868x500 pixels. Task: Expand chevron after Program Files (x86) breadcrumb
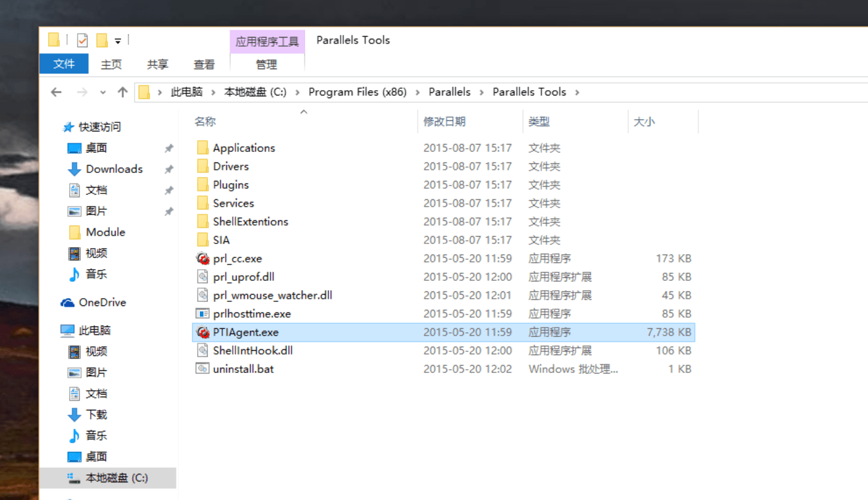418,92
